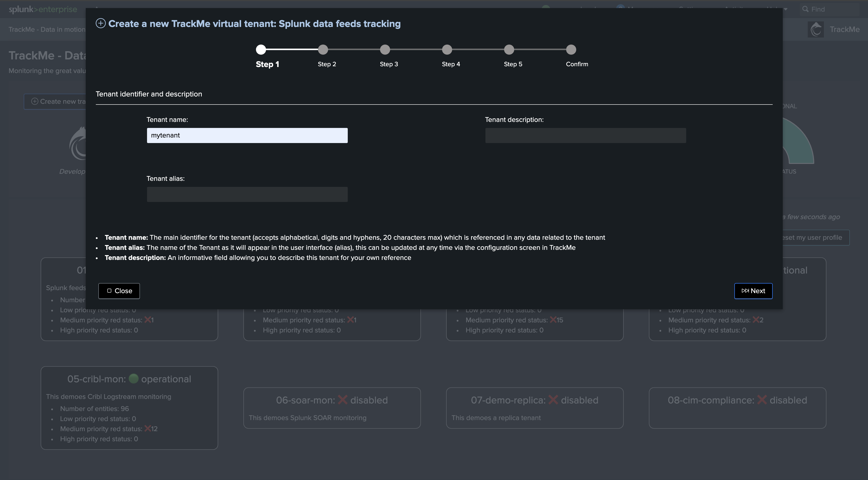Click the 'Step 2' text label

pyautogui.click(x=327, y=64)
